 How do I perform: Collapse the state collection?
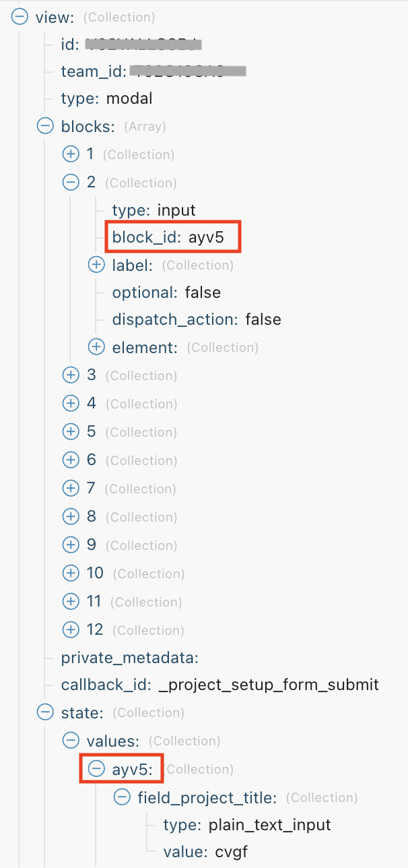tap(45, 712)
